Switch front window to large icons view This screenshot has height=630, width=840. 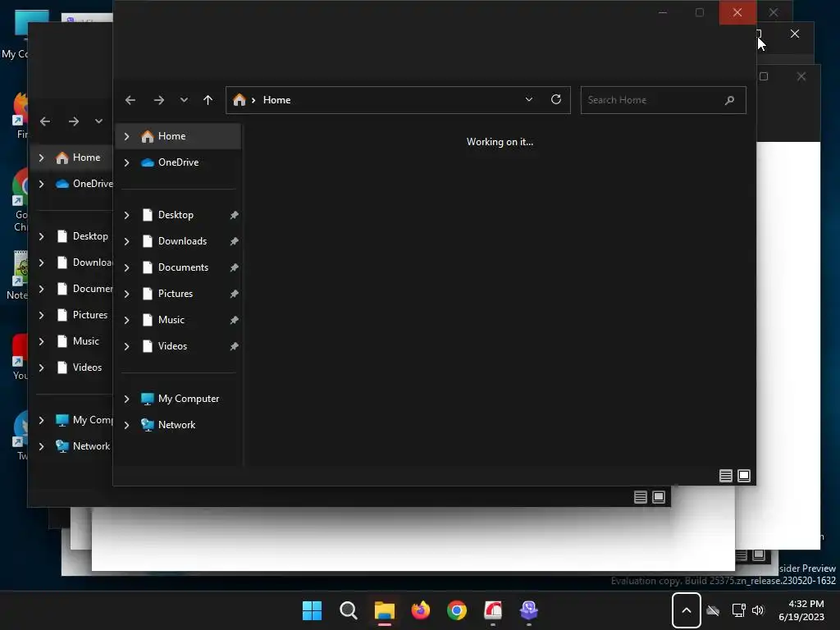[x=744, y=476]
